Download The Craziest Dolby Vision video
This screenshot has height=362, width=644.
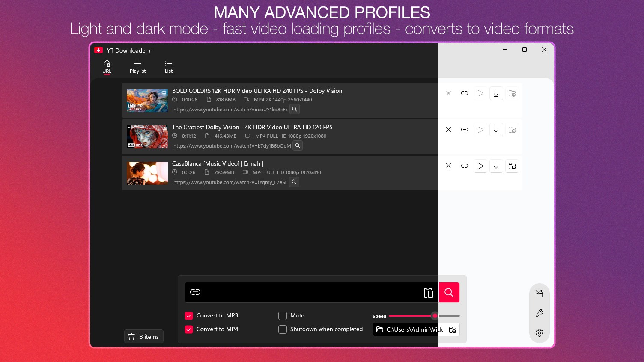pos(496,130)
